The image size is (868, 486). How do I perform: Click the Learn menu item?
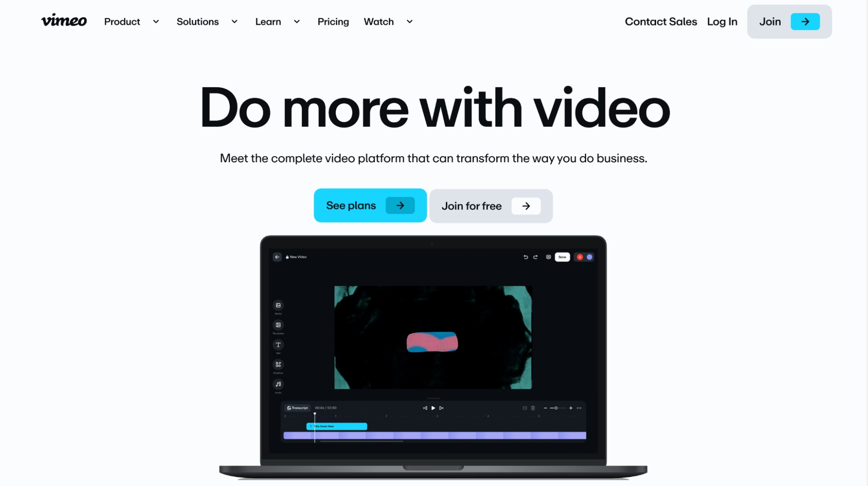click(x=267, y=21)
